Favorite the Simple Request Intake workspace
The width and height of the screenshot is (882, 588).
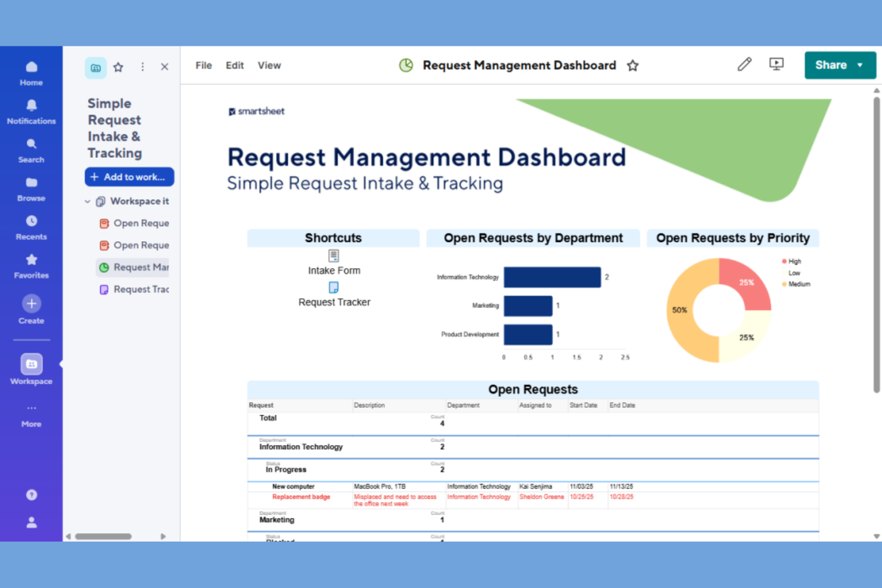tap(118, 67)
